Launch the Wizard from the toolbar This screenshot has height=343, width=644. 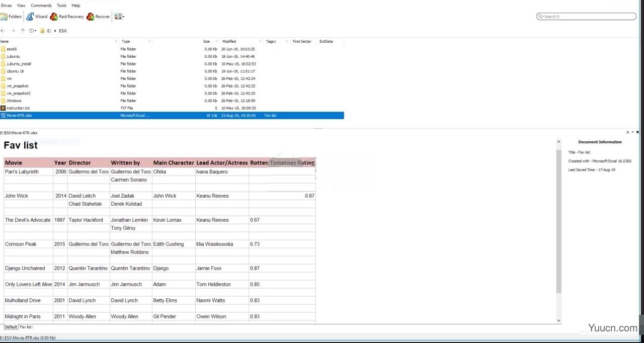[x=37, y=17]
